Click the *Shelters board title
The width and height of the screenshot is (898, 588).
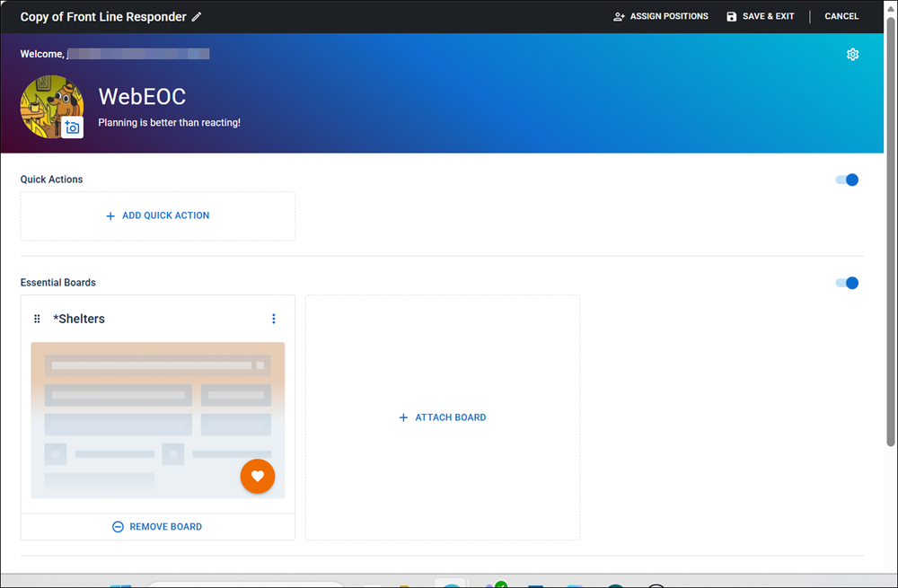[79, 319]
